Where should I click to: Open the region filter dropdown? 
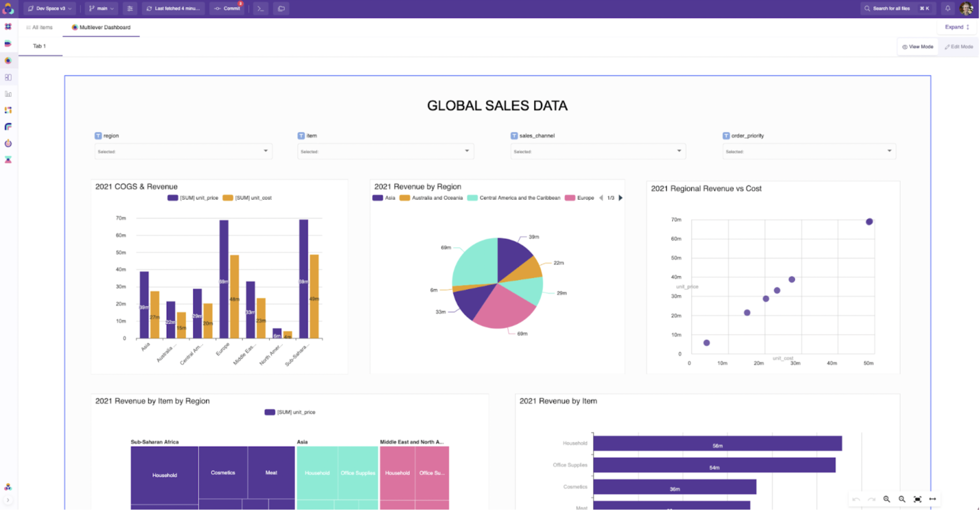[x=183, y=151]
